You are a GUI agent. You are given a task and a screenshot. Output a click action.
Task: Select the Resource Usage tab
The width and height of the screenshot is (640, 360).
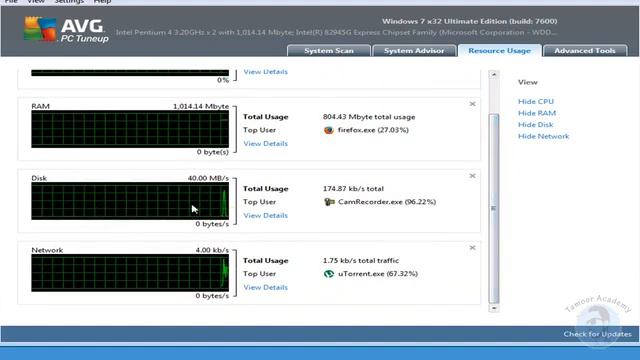pyautogui.click(x=500, y=51)
